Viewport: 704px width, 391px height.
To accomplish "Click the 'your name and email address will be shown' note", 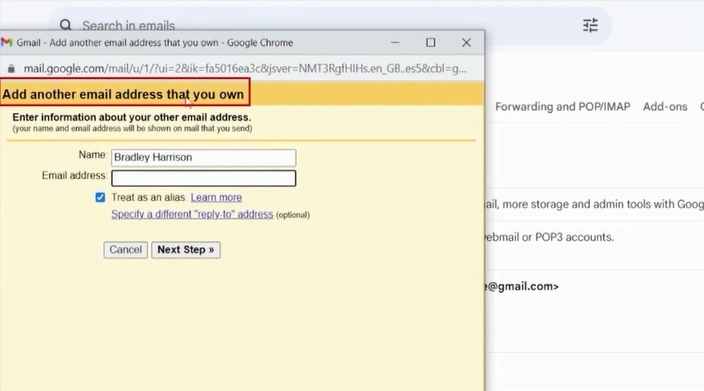I will coord(132,128).
